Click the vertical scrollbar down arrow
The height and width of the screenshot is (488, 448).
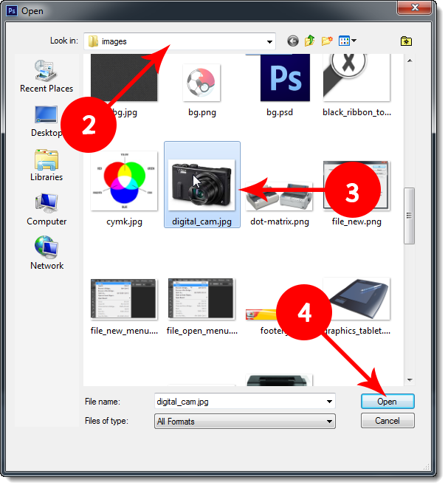[410, 380]
